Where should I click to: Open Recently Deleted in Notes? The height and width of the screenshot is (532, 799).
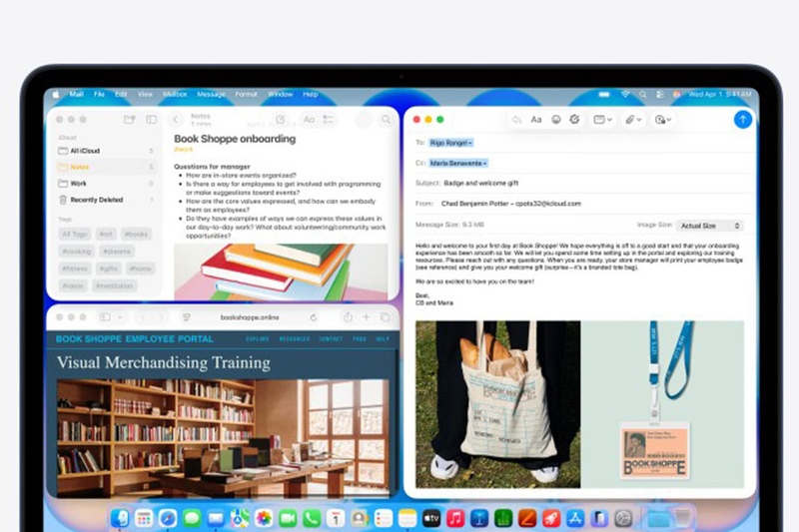click(x=106, y=200)
